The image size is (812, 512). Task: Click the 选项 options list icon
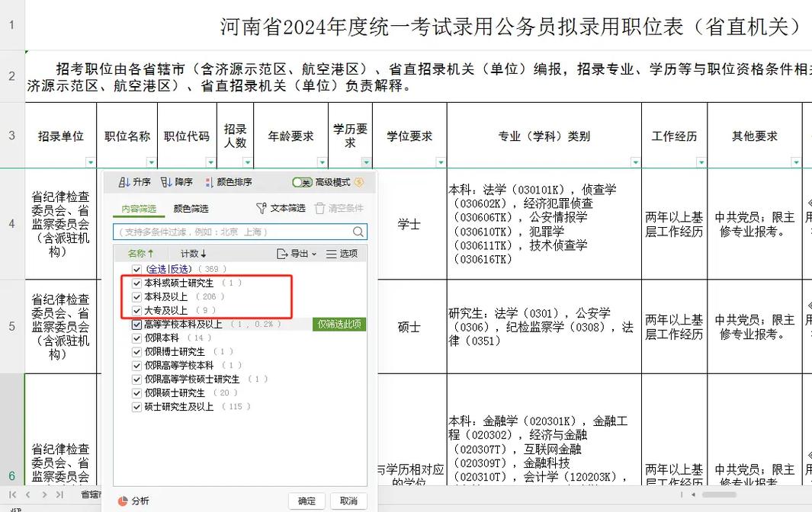332,254
